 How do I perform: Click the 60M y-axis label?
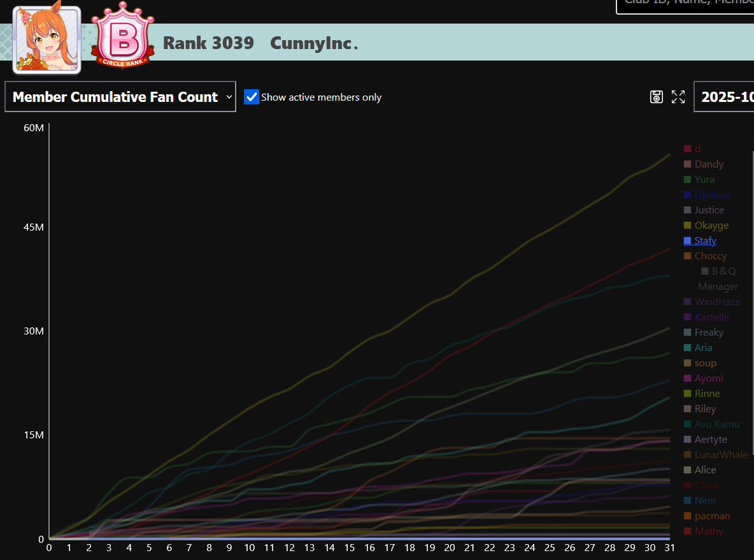[x=34, y=127]
